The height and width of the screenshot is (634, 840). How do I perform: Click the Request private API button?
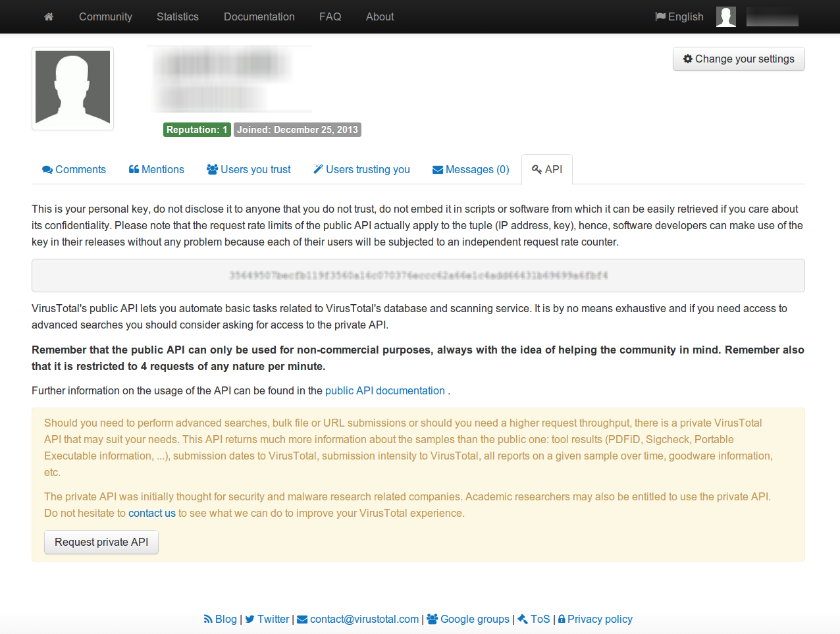pyautogui.click(x=101, y=542)
